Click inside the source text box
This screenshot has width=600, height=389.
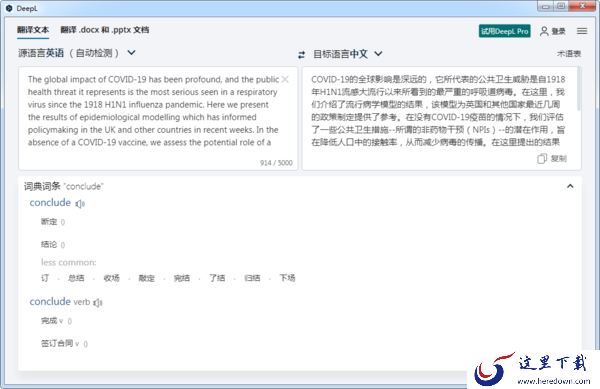tap(158, 118)
